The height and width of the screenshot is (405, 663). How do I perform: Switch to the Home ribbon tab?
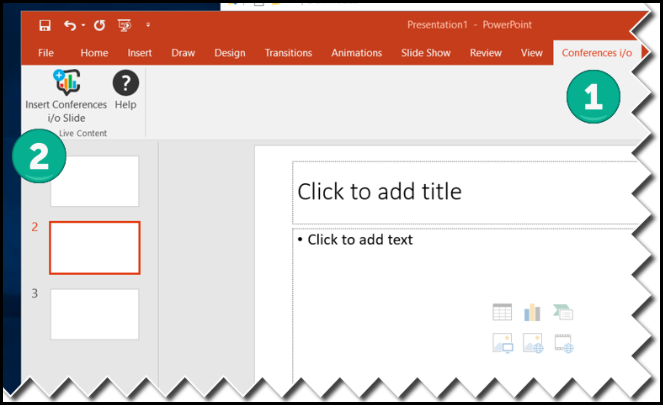pyautogui.click(x=94, y=53)
